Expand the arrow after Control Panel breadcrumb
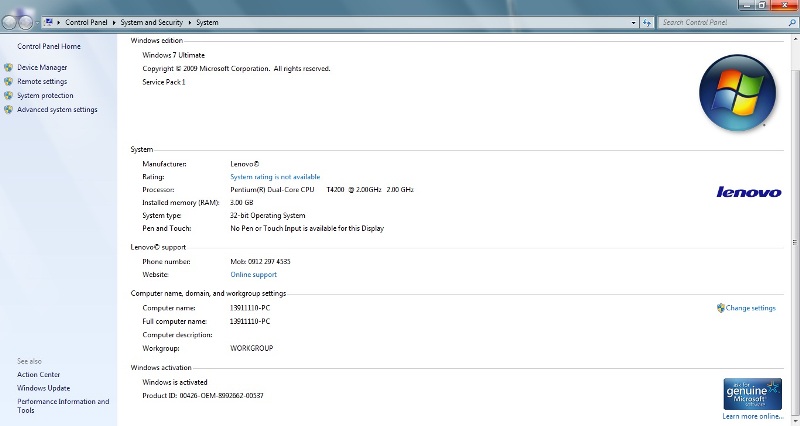 [114, 22]
